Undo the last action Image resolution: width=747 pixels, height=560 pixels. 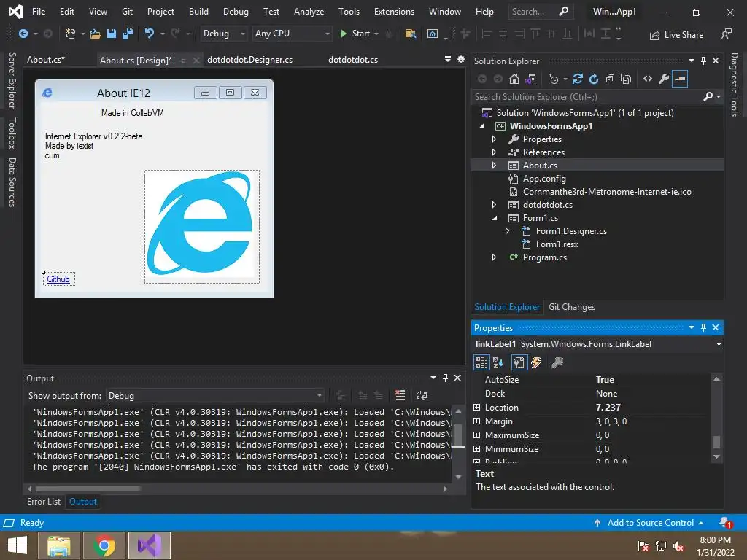149,34
